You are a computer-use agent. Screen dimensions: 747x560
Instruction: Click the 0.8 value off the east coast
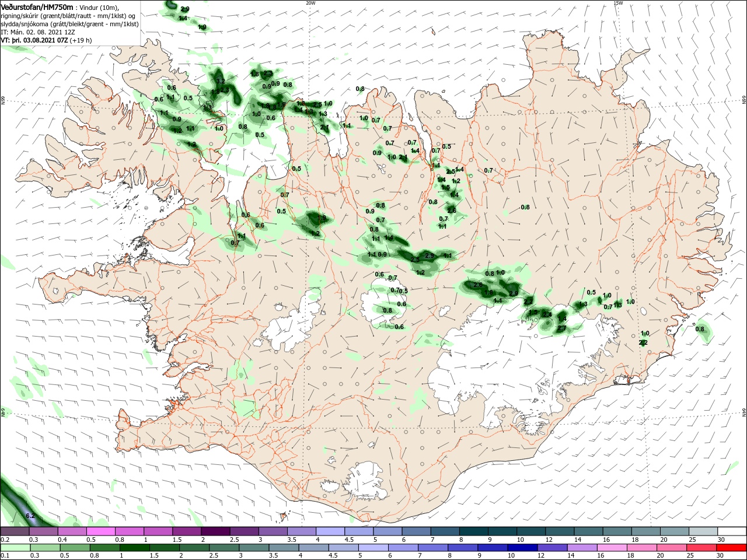point(700,329)
